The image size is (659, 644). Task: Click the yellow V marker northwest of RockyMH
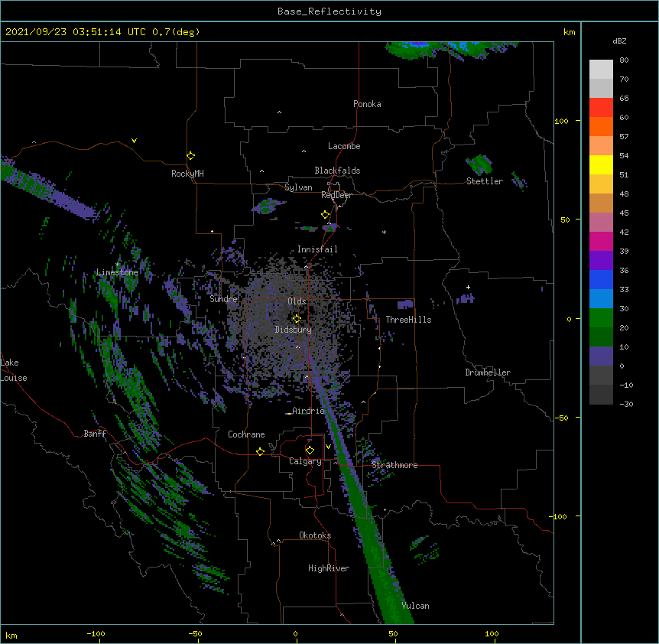point(134,141)
